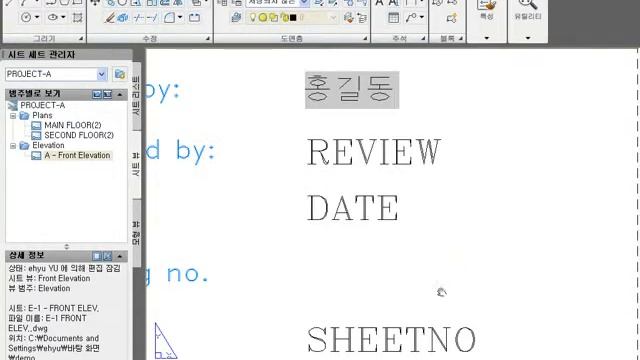Switch to the 시트 뷰 vertical tab
The width and height of the screenshot is (640, 360).
tap(136, 164)
